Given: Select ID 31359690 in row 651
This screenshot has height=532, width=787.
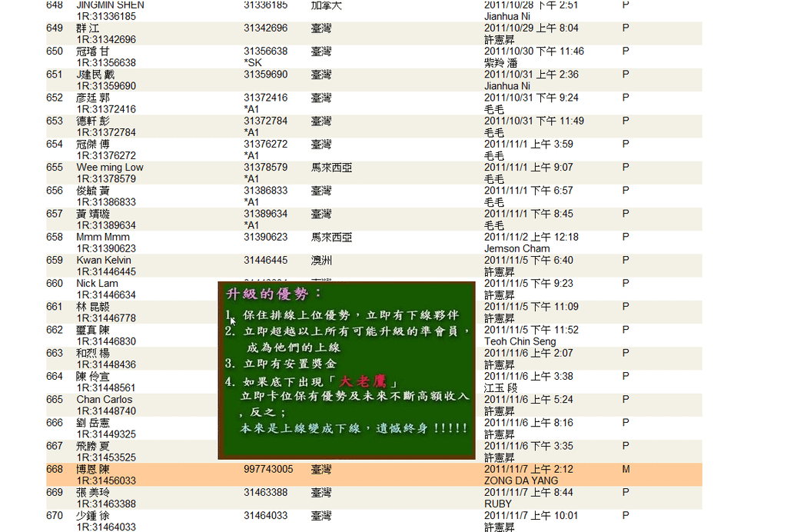Looking at the screenshot, I should click(x=265, y=75).
